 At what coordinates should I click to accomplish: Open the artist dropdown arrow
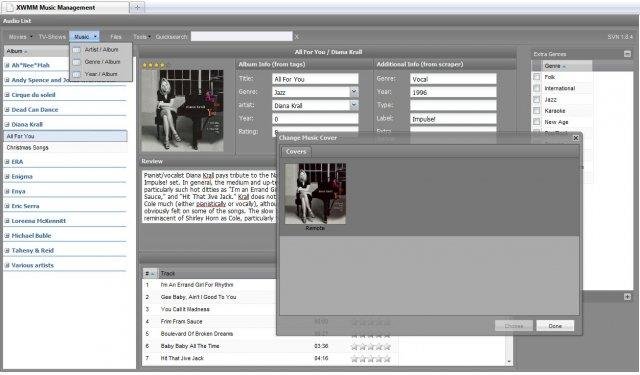354,105
